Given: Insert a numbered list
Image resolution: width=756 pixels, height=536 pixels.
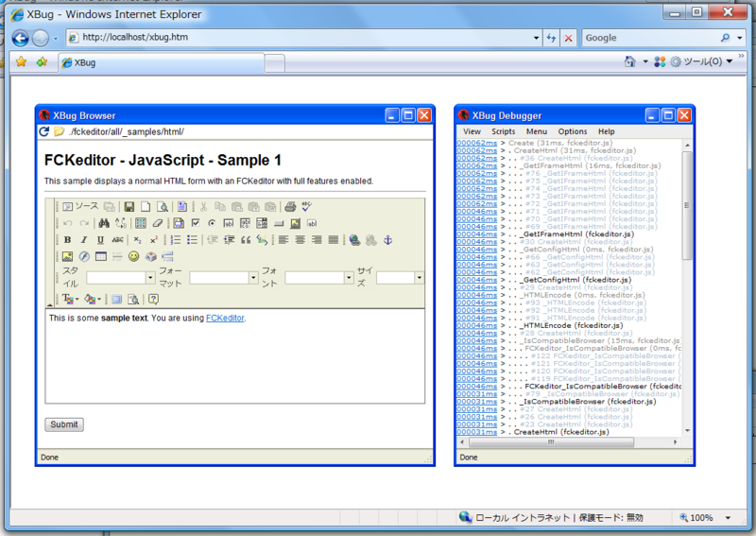Looking at the screenshot, I should click(x=176, y=240).
